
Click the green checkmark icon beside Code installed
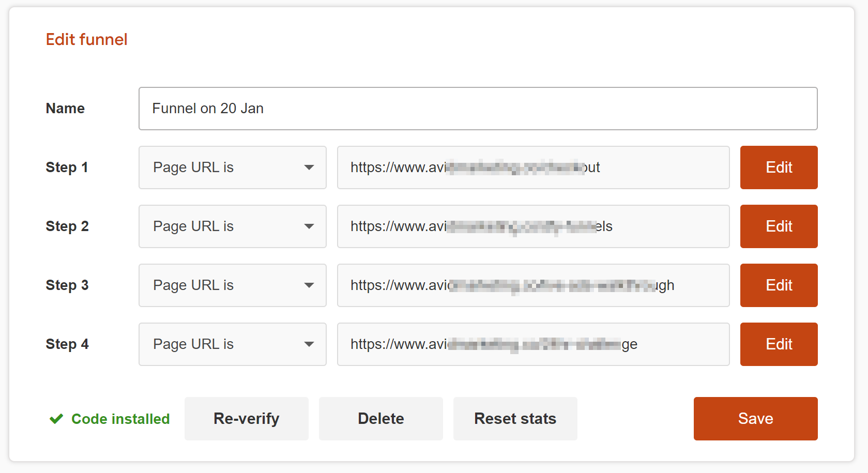56,419
